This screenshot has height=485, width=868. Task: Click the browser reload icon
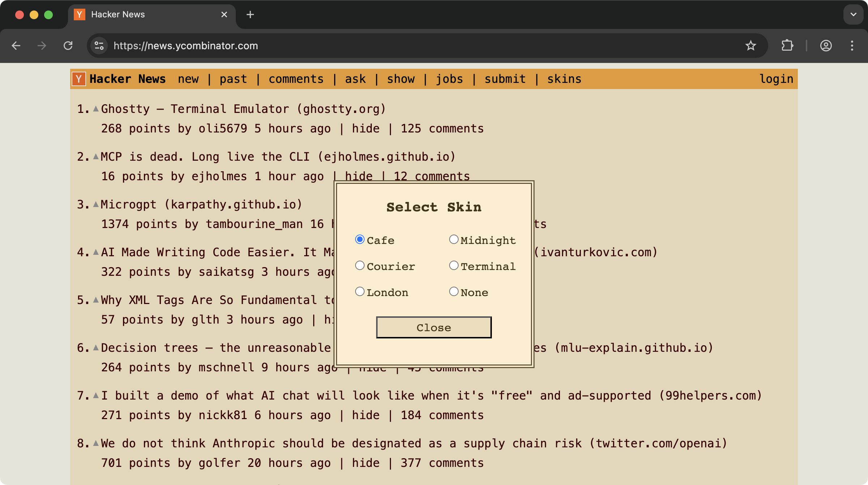click(68, 46)
